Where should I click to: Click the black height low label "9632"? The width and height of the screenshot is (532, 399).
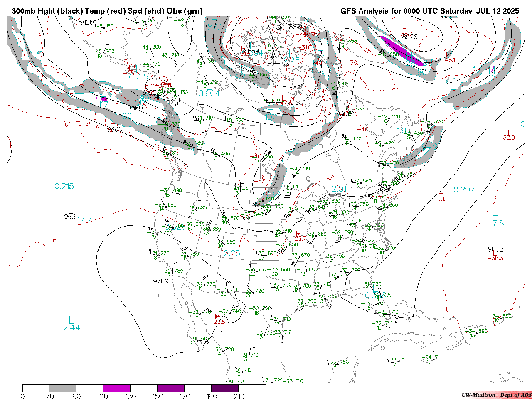point(495,249)
